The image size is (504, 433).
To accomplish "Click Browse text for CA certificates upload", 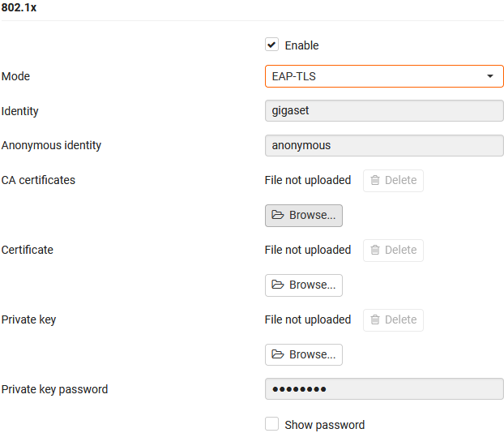I will (x=312, y=215).
